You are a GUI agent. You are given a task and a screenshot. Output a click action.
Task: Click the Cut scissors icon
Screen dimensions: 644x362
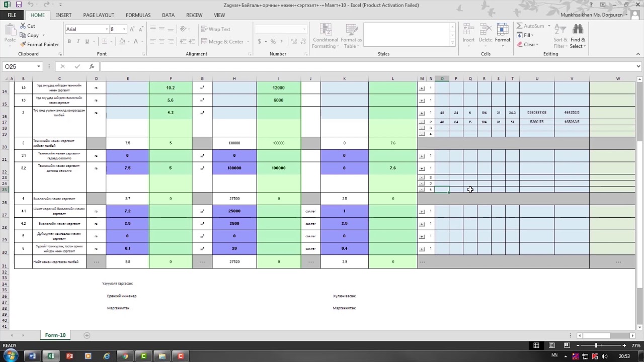point(23,26)
